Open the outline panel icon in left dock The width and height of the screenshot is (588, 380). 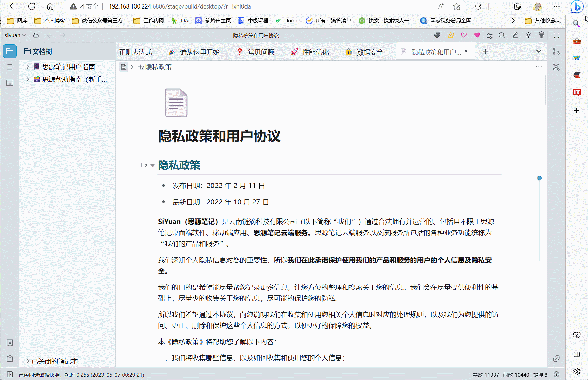10,67
